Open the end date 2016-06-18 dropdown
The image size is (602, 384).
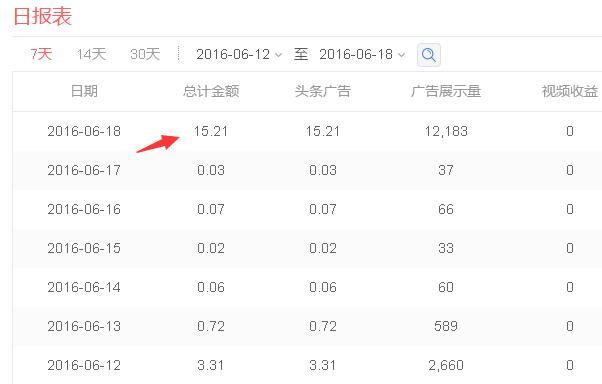[x=362, y=55]
